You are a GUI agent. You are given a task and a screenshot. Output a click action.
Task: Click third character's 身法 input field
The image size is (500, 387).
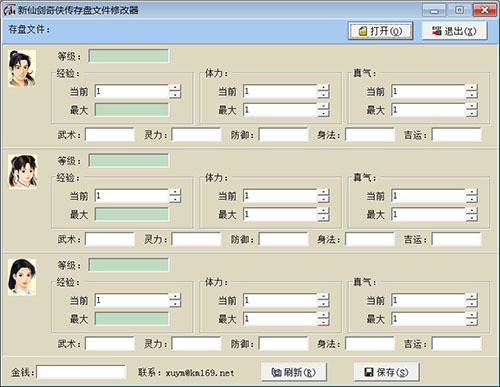coord(370,343)
